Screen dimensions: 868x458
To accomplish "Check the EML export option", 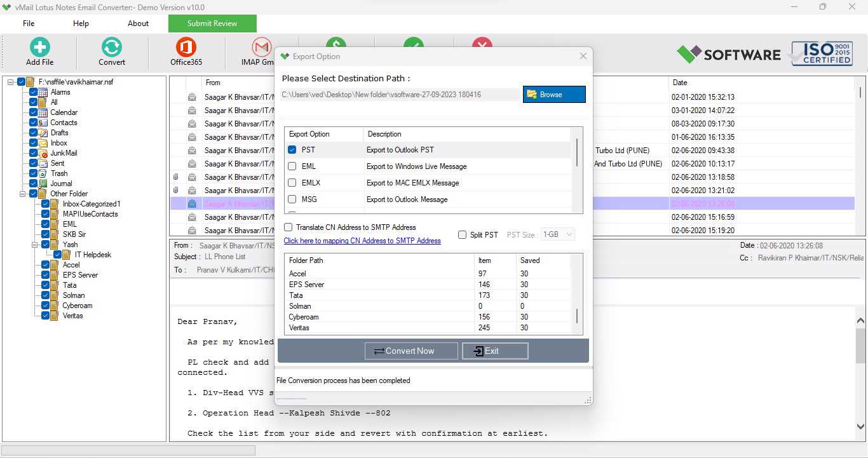I will tap(292, 166).
